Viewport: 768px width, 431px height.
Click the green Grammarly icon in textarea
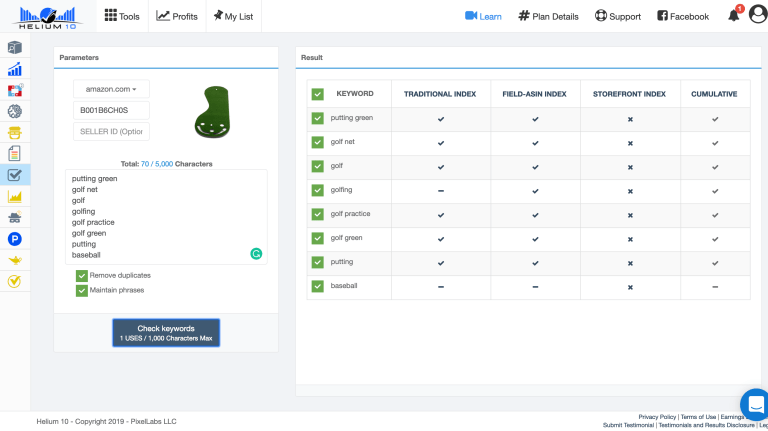point(256,254)
